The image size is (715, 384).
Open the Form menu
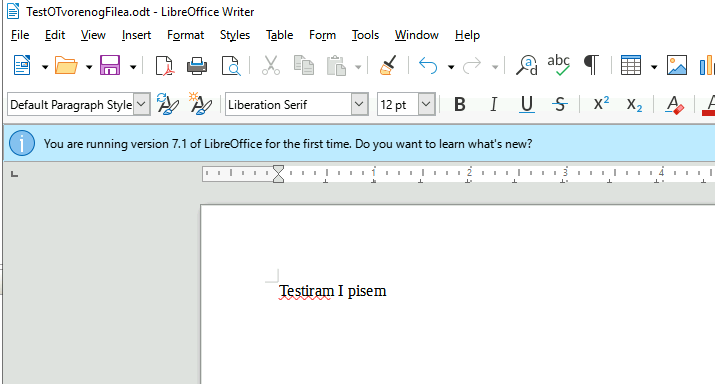(322, 35)
